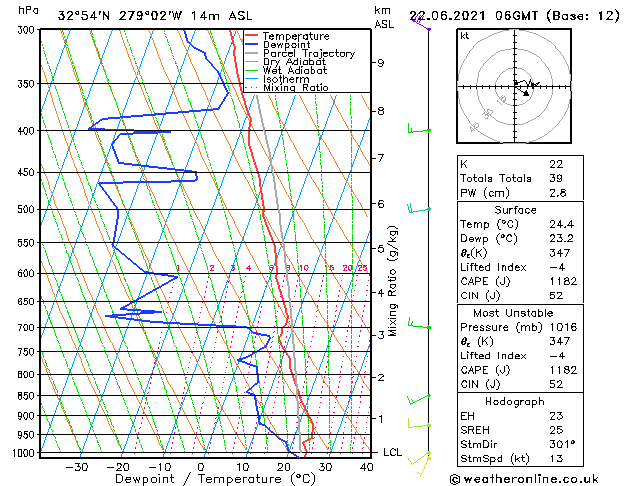Click the 'Hodograph' section header
The width and height of the screenshot is (629, 486).
coord(515,402)
